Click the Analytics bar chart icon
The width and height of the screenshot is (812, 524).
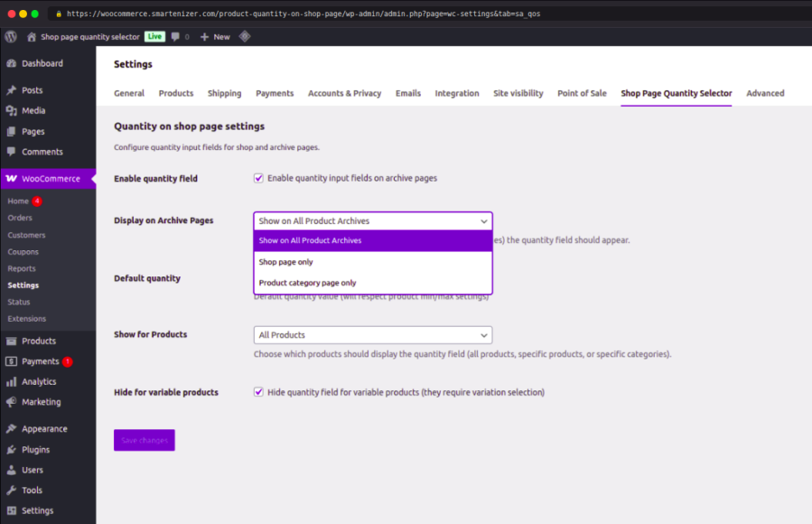tap(12, 381)
